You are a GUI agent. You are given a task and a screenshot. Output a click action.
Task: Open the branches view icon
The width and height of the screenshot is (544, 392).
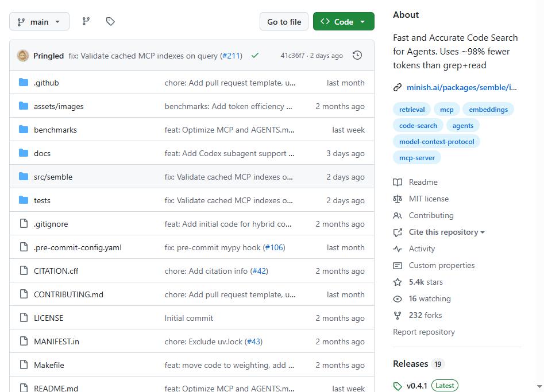tap(86, 21)
